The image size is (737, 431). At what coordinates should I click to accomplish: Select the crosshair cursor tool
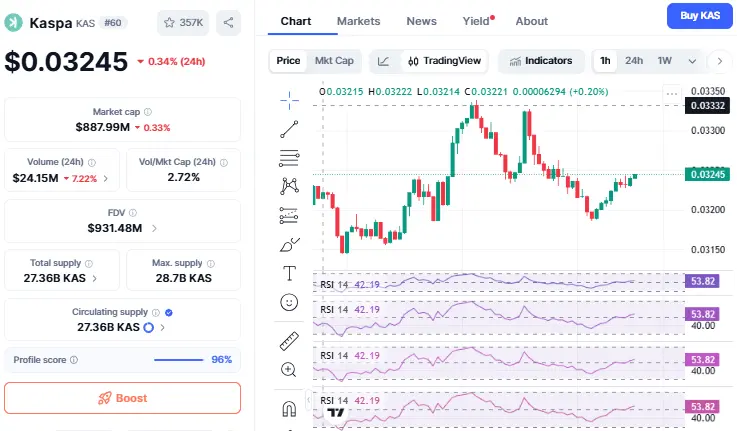[290, 100]
